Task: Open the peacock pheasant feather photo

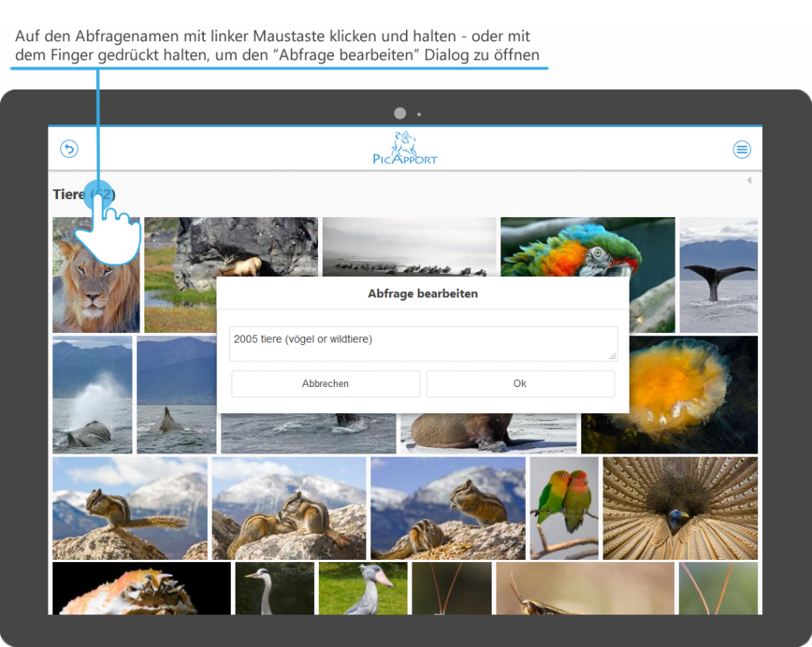Action: [680, 507]
